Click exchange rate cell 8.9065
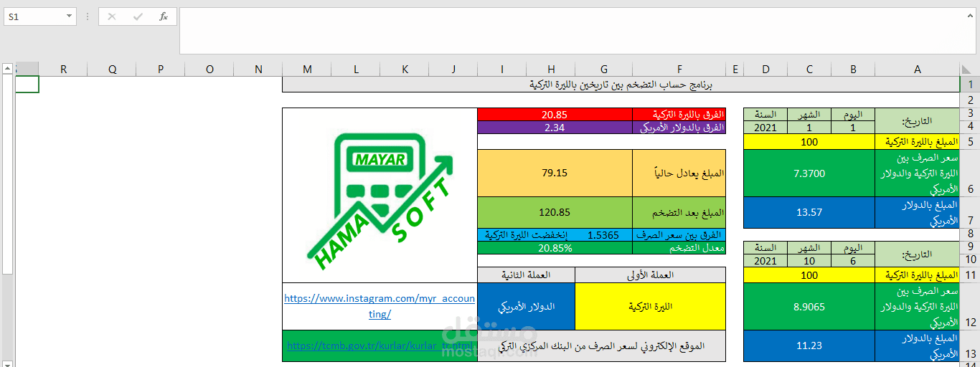The width and height of the screenshot is (980, 367). click(x=809, y=306)
